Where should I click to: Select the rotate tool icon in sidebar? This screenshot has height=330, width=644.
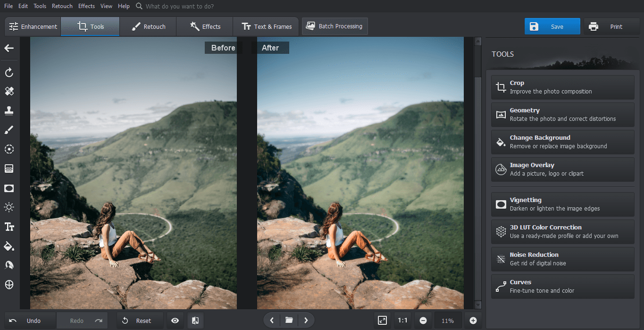click(x=9, y=73)
